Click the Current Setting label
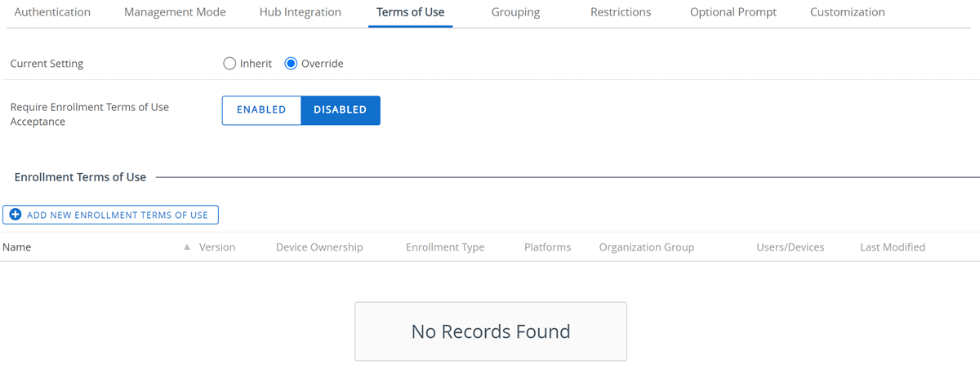 47,64
